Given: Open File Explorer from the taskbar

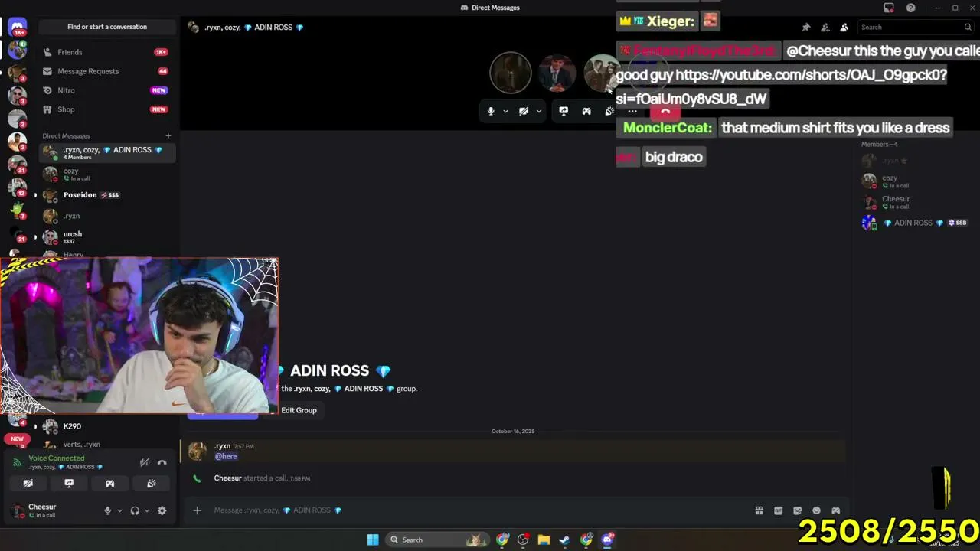Looking at the screenshot, I should tap(544, 540).
